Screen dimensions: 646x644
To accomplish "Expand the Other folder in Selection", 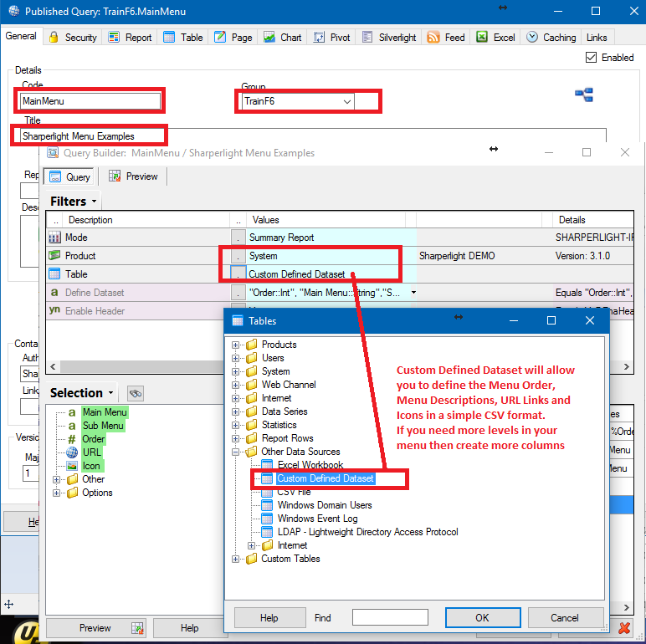I will 56,479.
